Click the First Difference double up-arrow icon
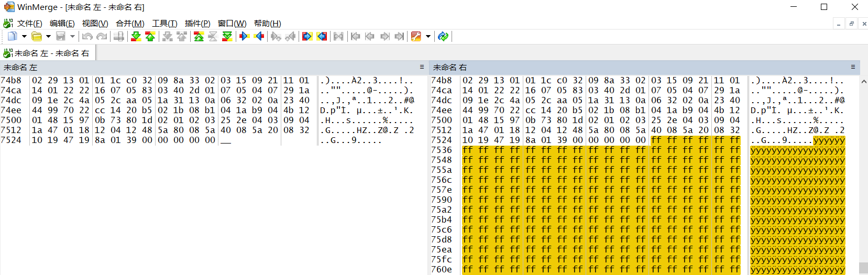The width and height of the screenshot is (868, 275). click(199, 36)
